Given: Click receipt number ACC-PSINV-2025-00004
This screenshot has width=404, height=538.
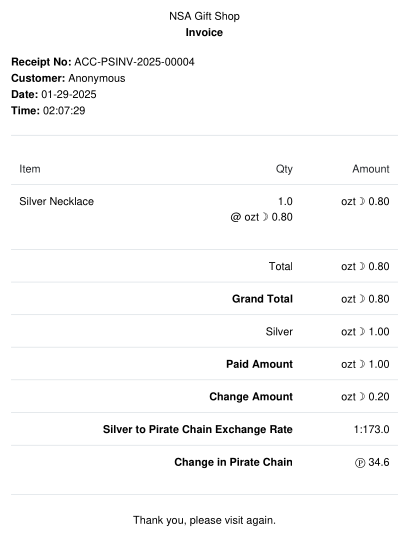Looking at the screenshot, I should [x=134, y=62].
